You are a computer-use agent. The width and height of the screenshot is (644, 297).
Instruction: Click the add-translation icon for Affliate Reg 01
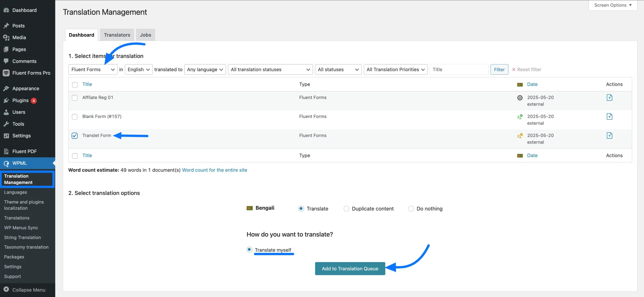[609, 97]
